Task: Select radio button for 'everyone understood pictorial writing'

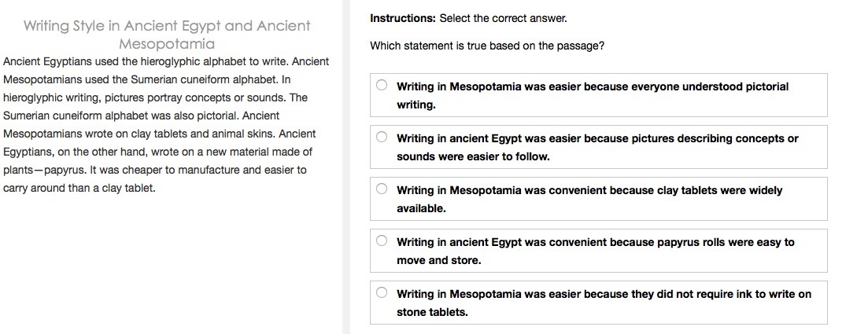Action: pos(382,85)
